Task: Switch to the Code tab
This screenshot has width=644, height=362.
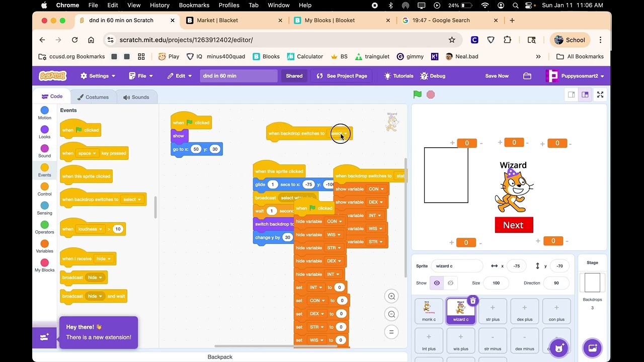Action: point(52,97)
